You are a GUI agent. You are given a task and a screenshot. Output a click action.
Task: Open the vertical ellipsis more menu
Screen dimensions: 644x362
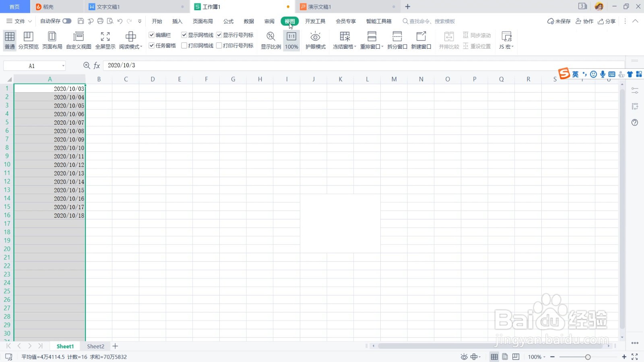625,21
